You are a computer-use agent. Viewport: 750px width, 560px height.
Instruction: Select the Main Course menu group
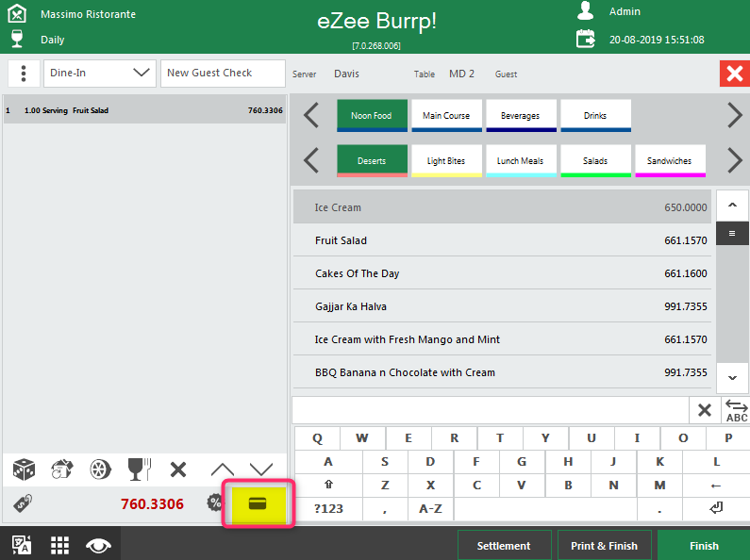click(446, 115)
